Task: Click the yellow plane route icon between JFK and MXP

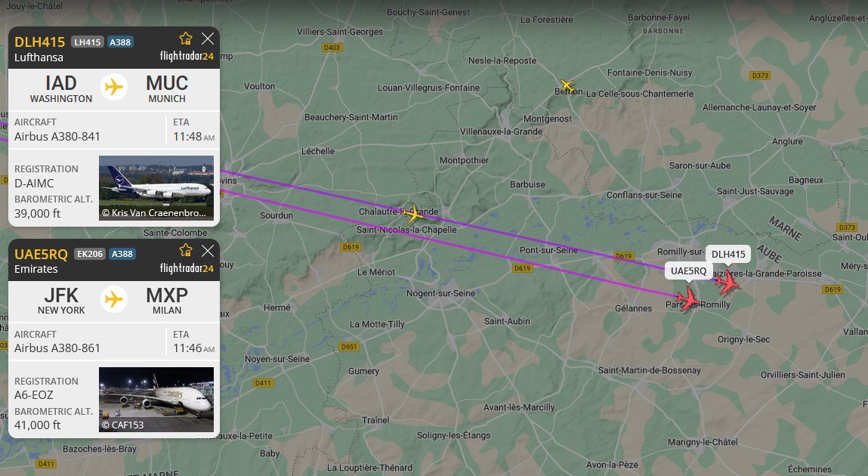Action: [114, 299]
